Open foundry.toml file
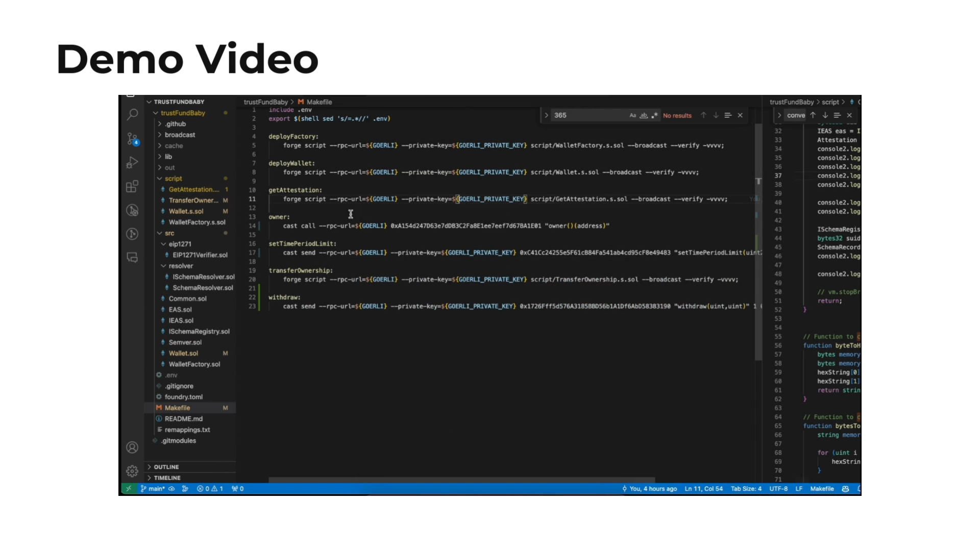 (x=190, y=397)
